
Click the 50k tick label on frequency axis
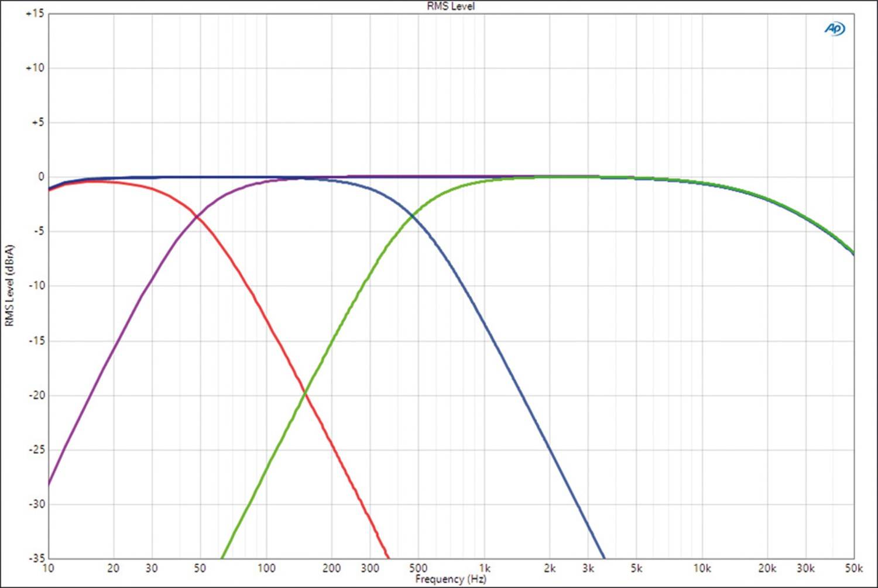[853, 568]
